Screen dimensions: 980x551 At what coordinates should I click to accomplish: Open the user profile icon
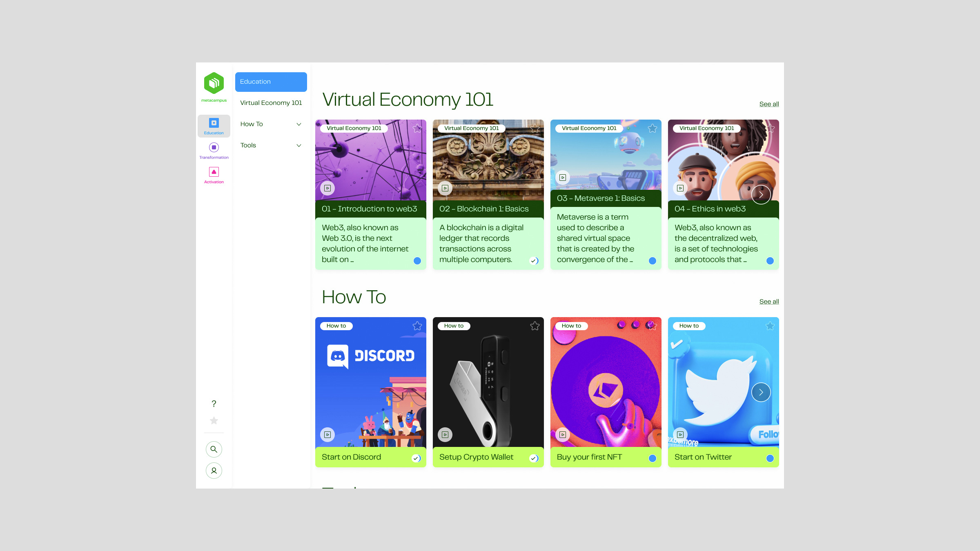point(214,471)
